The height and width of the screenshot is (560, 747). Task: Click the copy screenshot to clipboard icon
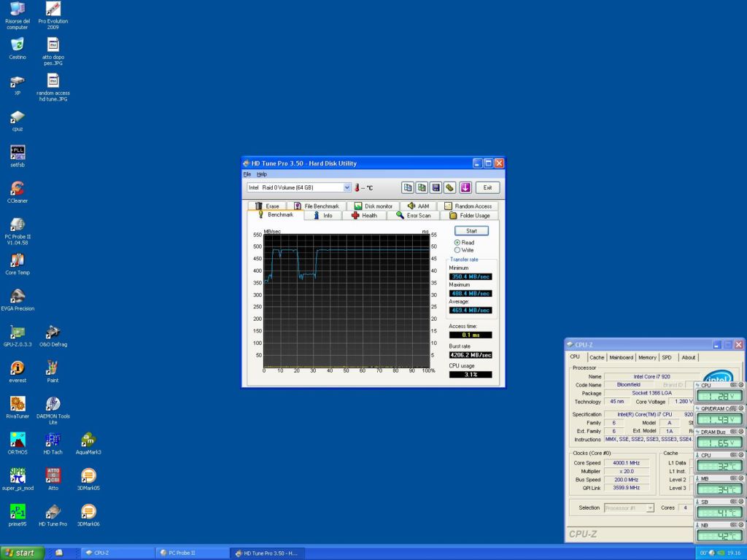(422, 187)
